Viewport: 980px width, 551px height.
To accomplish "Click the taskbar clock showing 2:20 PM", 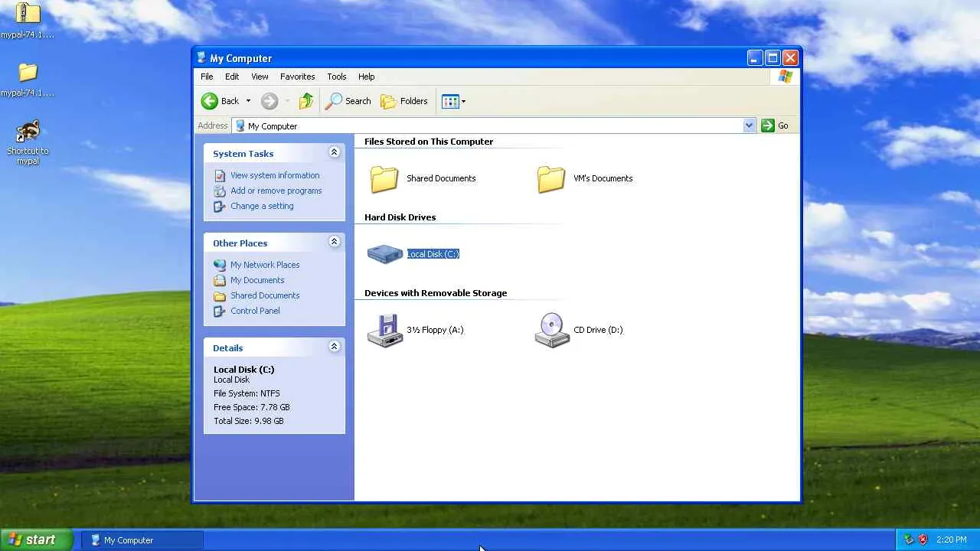I will coord(952,540).
